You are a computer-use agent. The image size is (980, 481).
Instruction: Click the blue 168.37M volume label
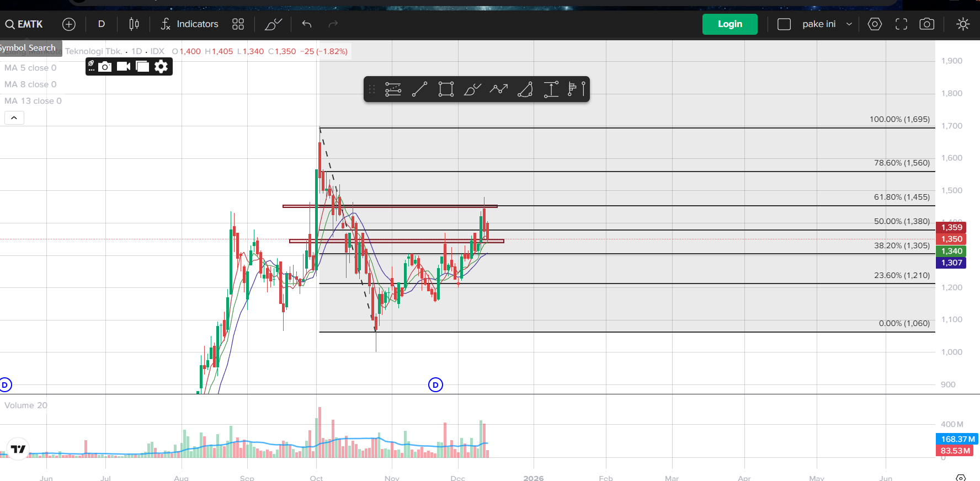(x=957, y=439)
